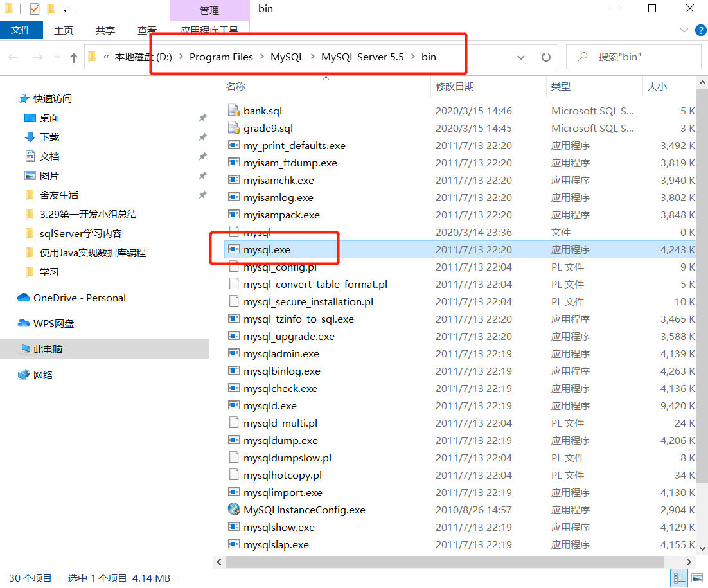Navigate to Program Files in address bar
The image size is (708, 588).
coord(221,57)
